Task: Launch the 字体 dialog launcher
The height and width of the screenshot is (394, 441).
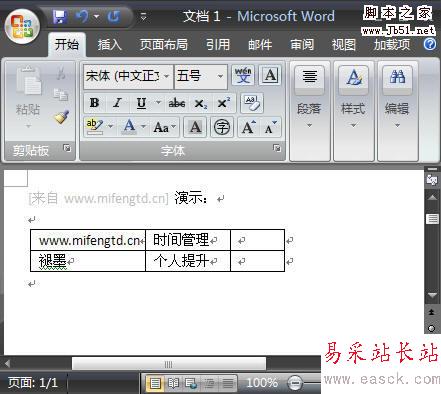Action: (277, 148)
